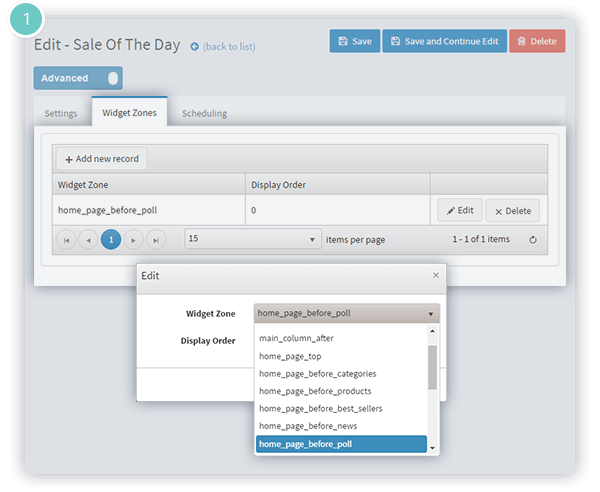The height and width of the screenshot is (492, 600).
Task: Go to next page of grid
Action: (x=134, y=240)
